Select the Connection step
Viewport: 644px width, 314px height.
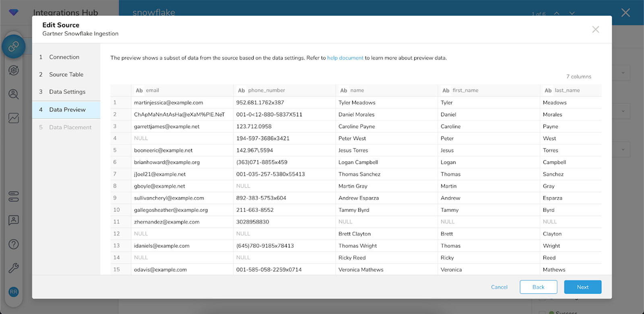pyautogui.click(x=64, y=57)
